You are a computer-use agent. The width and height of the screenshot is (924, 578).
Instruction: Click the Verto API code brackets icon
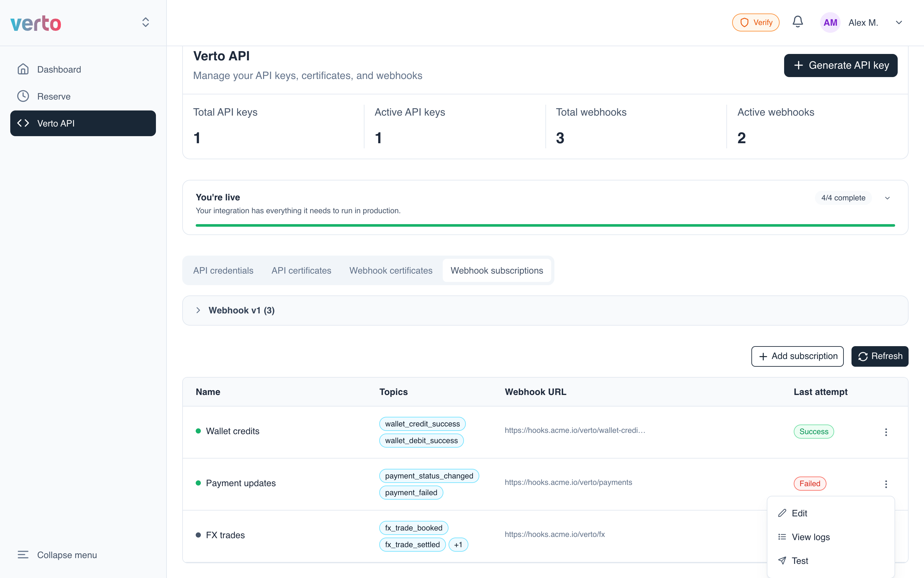(23, 123)
